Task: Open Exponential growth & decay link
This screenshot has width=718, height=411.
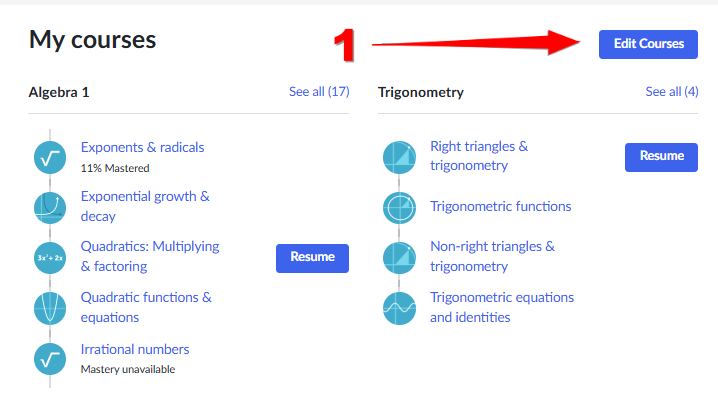Action: tap(145, 206)
